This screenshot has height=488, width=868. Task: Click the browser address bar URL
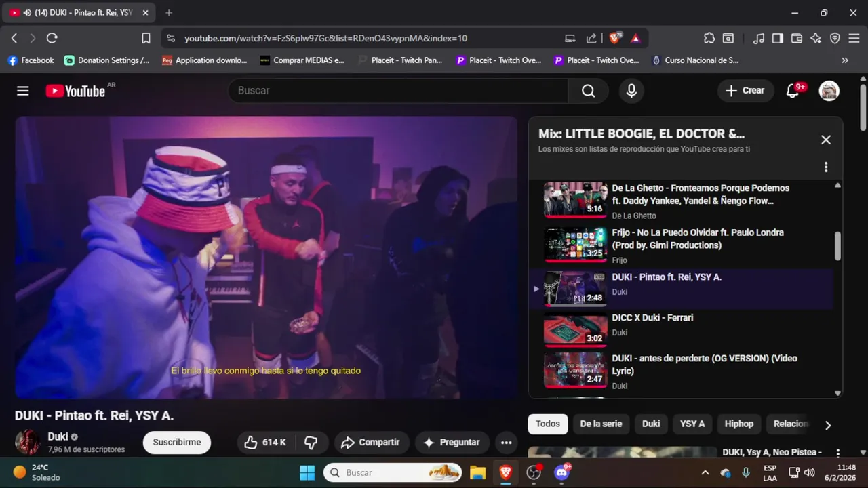tap(325, 39)
